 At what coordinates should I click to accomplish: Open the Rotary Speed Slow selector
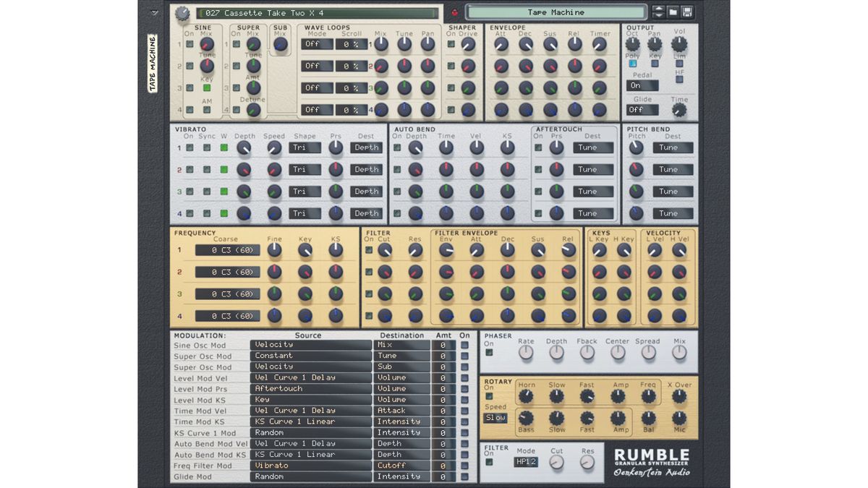495,418
